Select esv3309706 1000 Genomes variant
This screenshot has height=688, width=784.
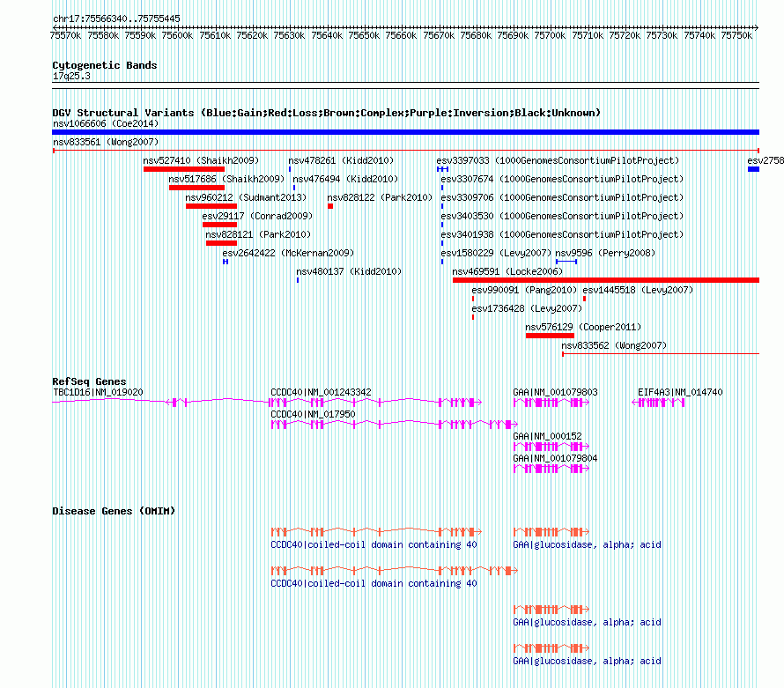point(562,197)
